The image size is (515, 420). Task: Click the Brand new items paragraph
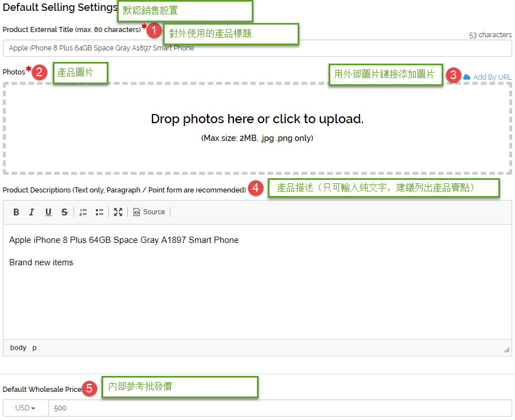click(x=41, y=262)
